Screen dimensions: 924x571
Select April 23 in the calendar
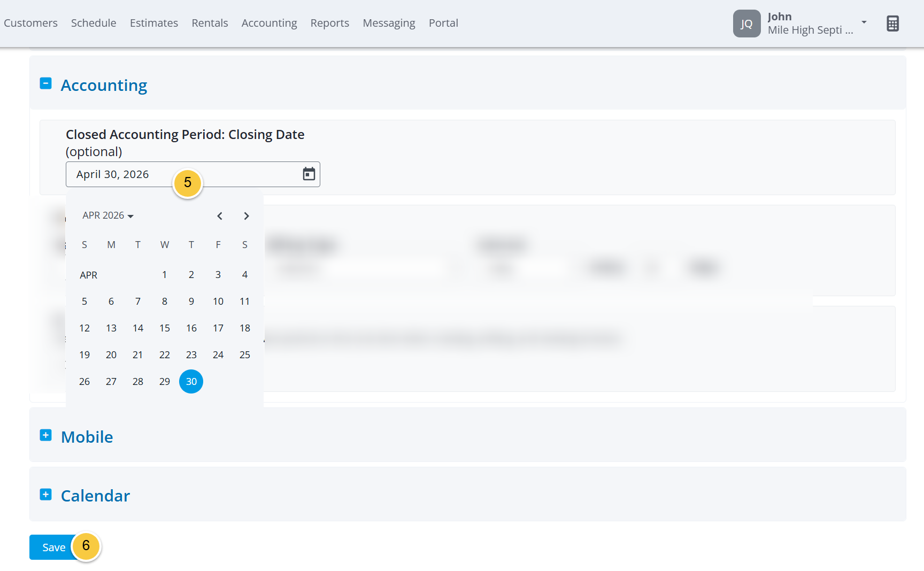pyautogui.click(x=191, y=355)
